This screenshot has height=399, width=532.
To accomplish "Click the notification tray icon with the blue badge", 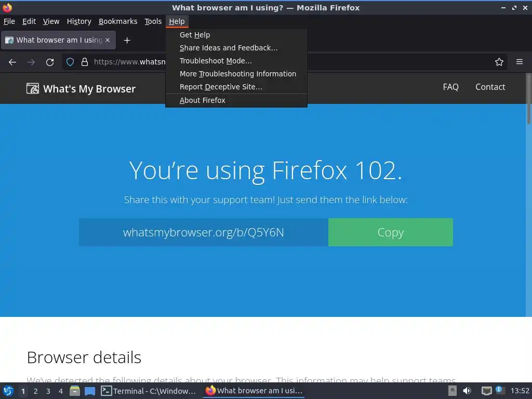I will (x=499, y=390).
